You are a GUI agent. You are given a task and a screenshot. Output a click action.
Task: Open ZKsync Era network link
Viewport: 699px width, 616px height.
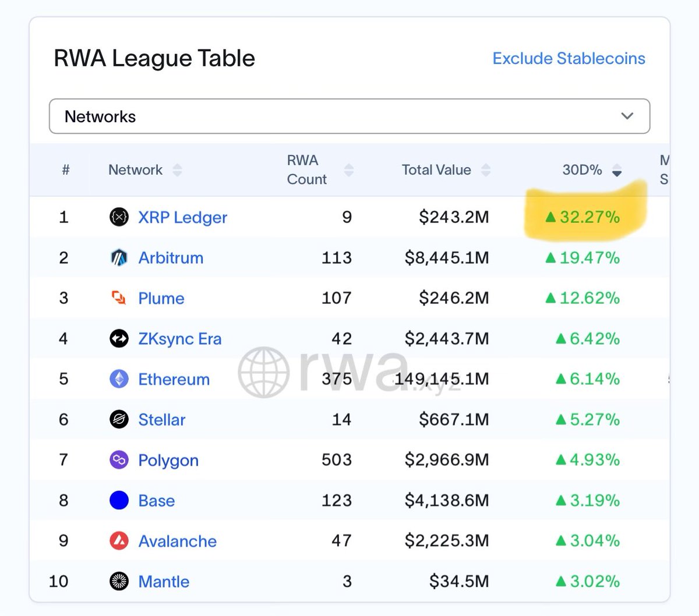180,339
